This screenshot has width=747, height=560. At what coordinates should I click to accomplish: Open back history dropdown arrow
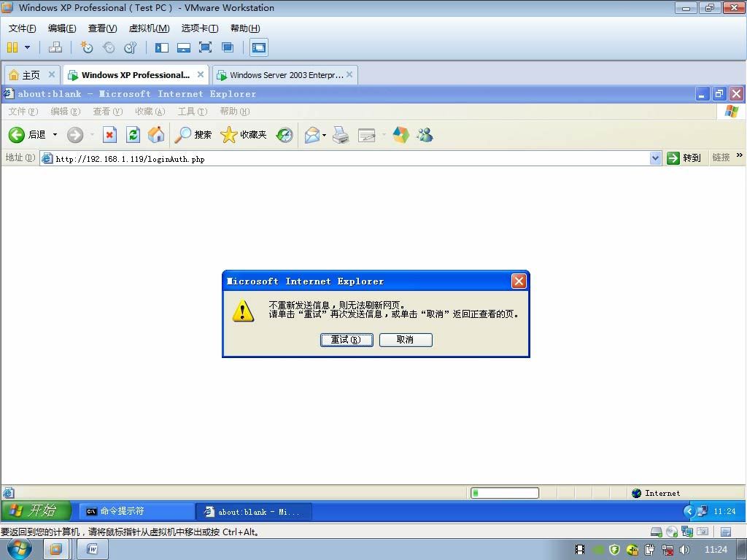coord(55,135)
